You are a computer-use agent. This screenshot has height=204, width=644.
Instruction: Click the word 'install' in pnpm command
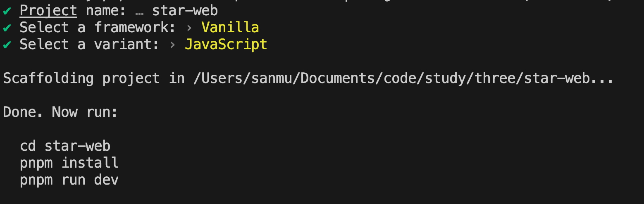pyautogui.click(x=90, y=162)
